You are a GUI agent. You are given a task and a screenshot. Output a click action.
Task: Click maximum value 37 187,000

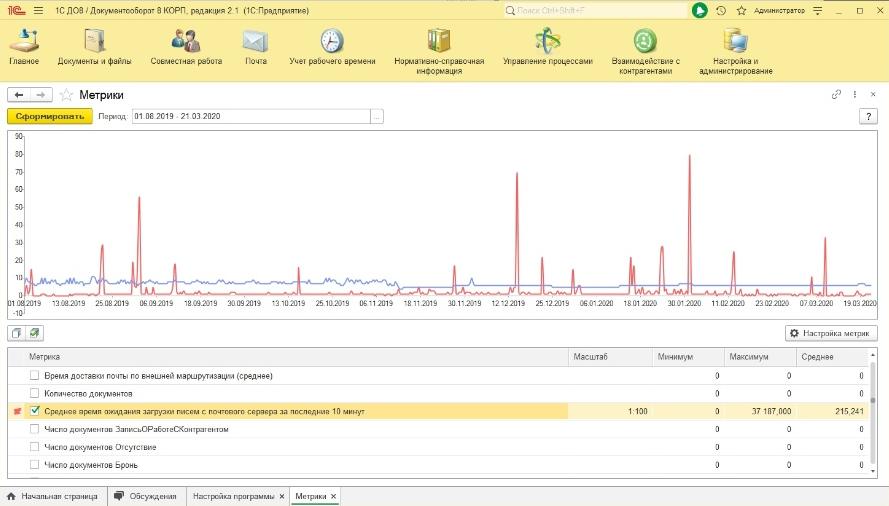pyautogui.click(x=760, y=411)
